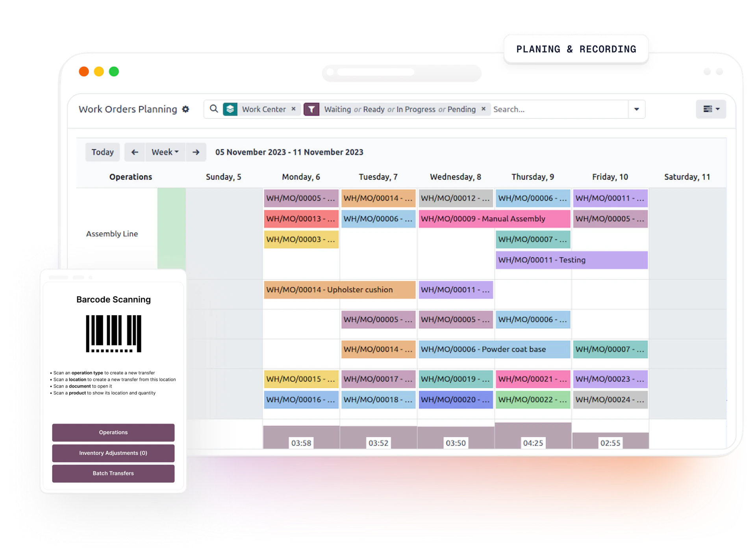Open the green WH/MO/00022 work order
756x550 pixels.
[533, 400]
